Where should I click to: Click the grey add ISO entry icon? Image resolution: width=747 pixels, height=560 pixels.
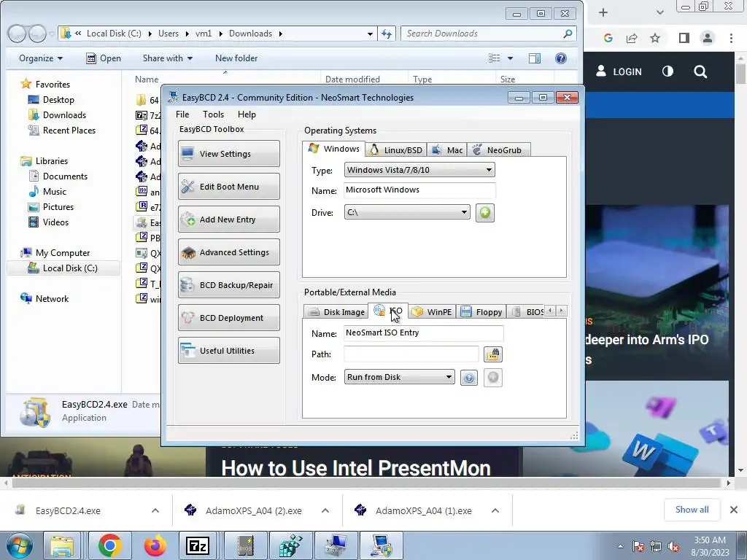click(x=492, y=378)
